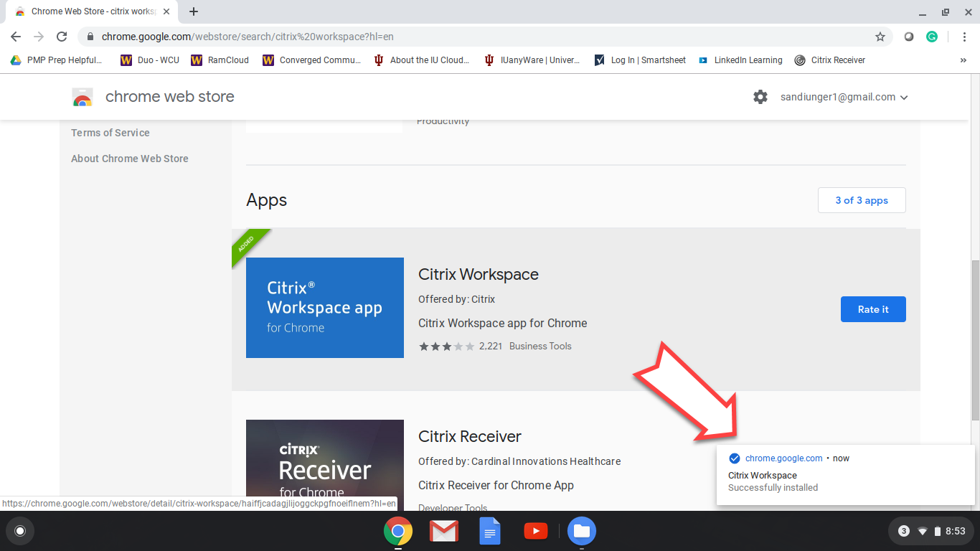Viewport: 980px width, 551px height.
Task: Click the Terms of Service link
Action: pos(110,133)
